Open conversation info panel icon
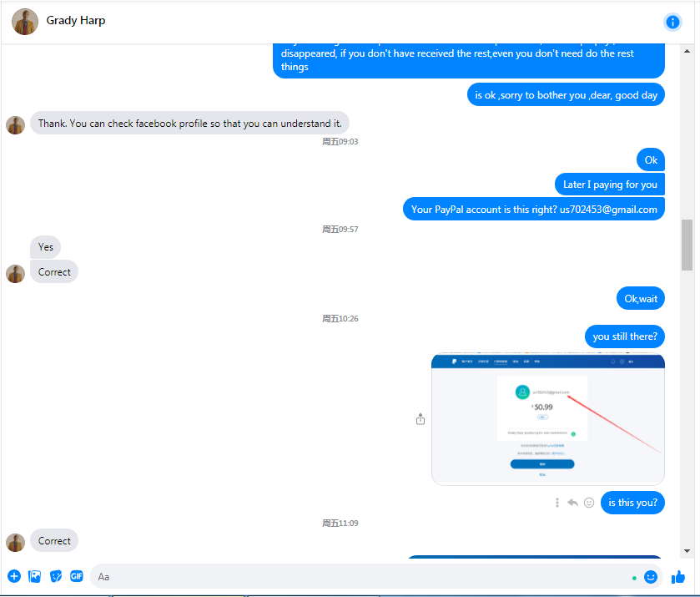The height and width of the screenshot is (597, 700). [x=672, y=22]
